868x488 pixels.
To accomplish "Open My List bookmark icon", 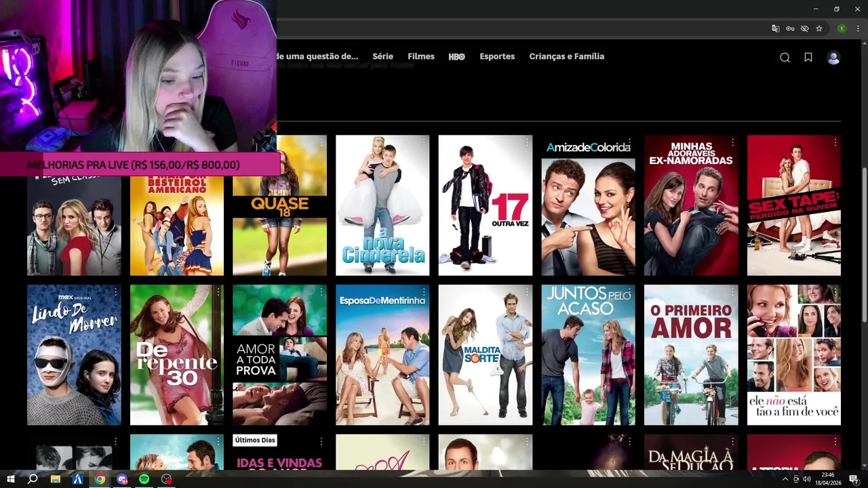I will click(808, 58).
